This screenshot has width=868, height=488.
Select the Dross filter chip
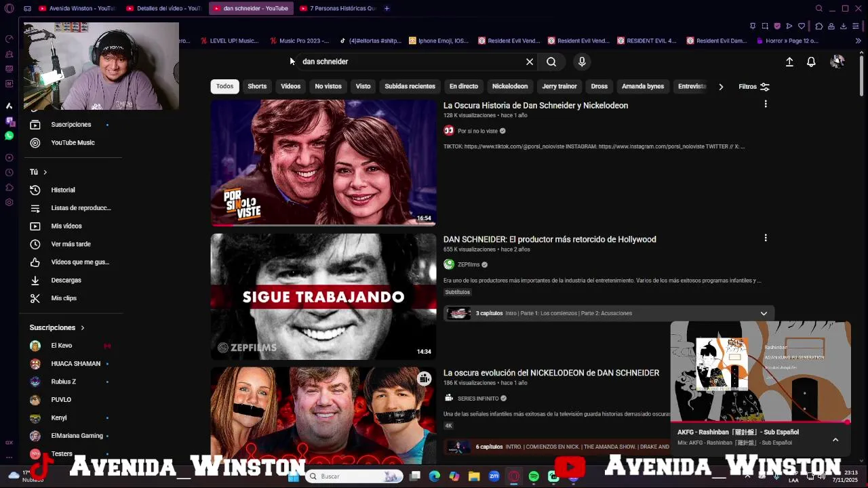(x=599, y=86)
